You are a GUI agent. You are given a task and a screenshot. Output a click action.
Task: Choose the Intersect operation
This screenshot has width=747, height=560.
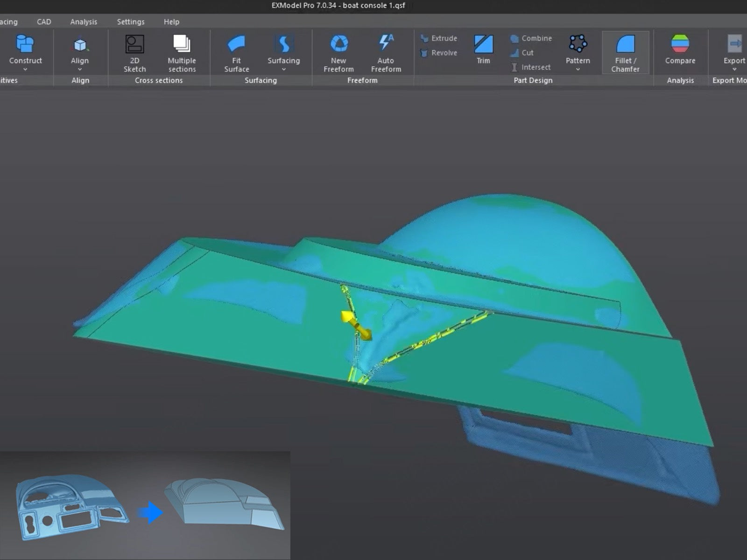[530, 67]
